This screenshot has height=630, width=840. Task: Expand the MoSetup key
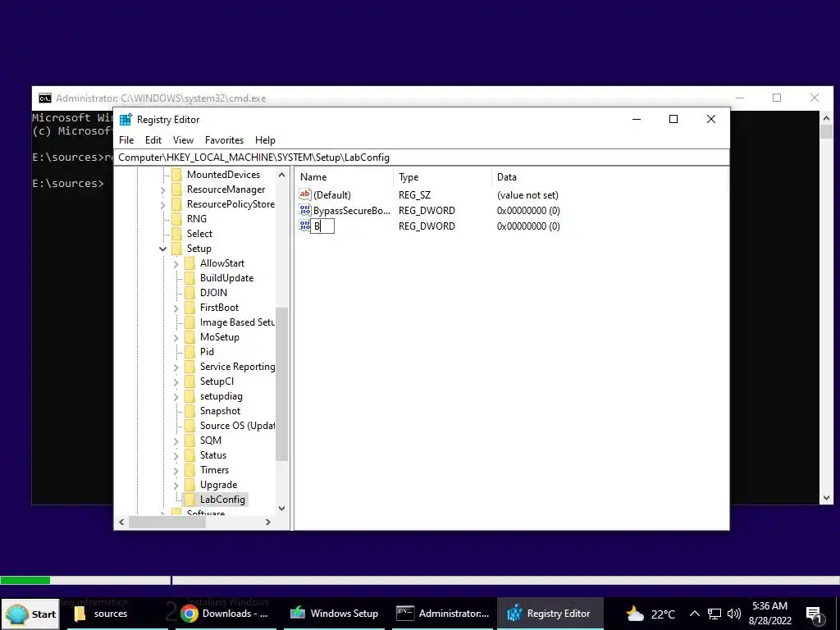click(x=176, y=337)
